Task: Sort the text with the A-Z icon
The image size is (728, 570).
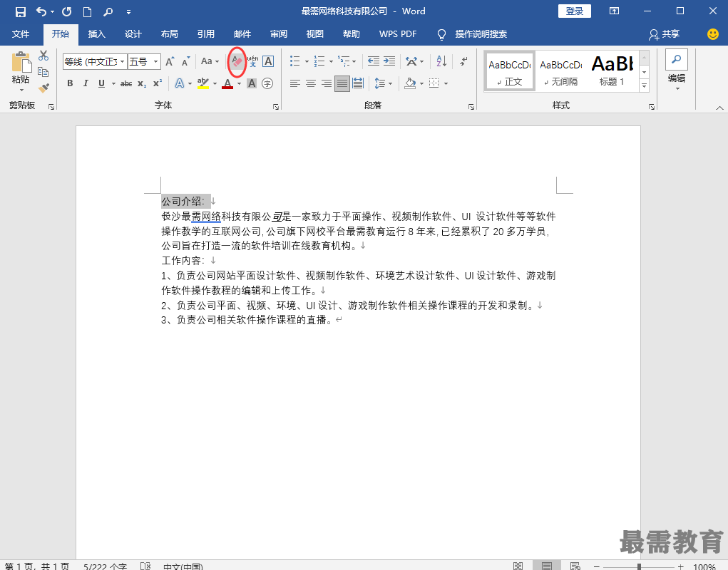Action: [x=441, y=61]
